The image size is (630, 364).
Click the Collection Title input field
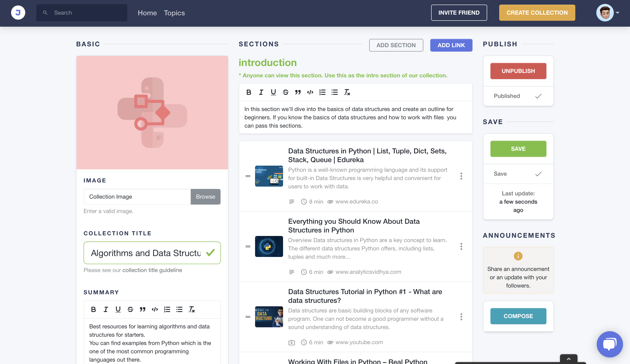[145, 253]
